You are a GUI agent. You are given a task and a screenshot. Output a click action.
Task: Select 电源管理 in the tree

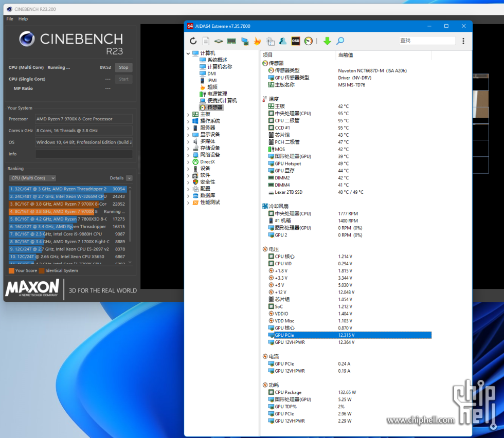click(x=217, y=94)
